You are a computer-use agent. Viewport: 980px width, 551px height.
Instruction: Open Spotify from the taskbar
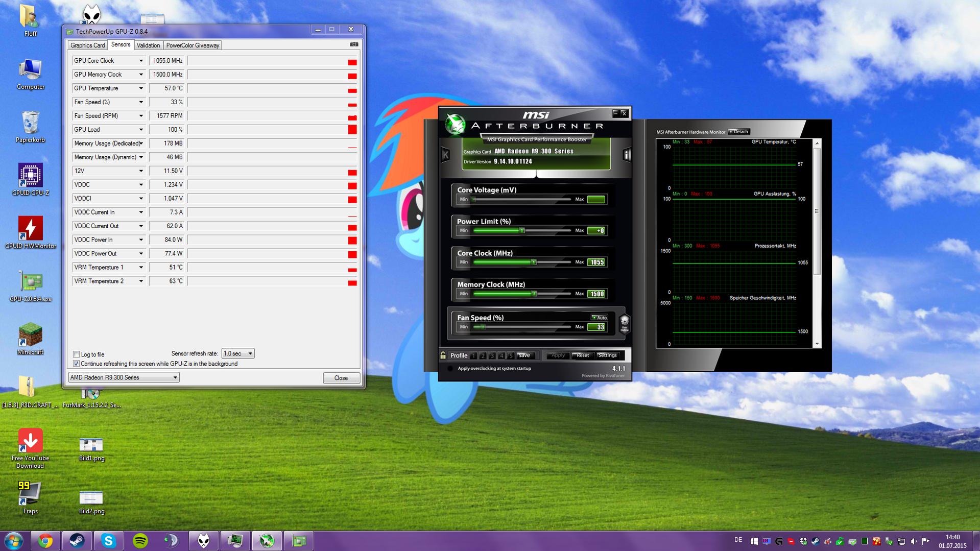tap(140, 541)
